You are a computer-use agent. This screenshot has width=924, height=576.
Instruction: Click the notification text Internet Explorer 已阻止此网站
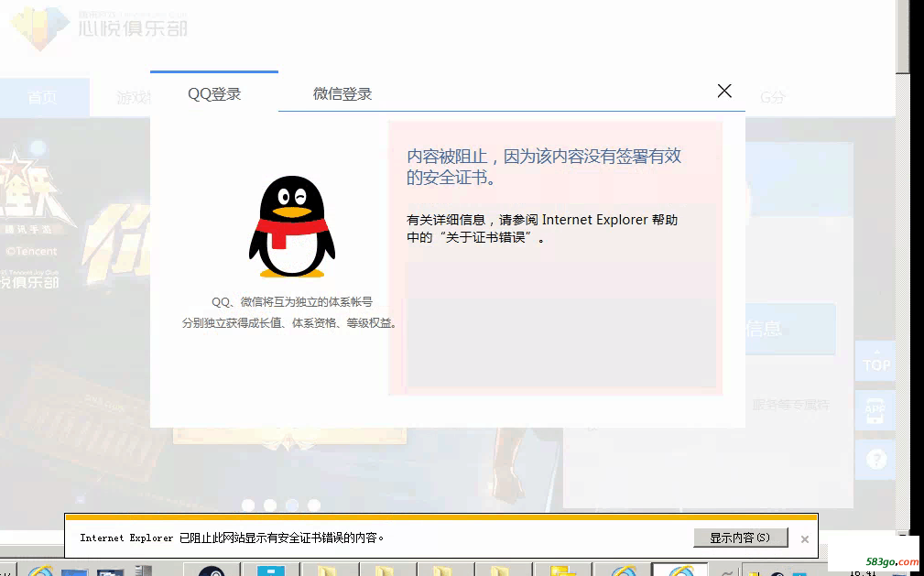(x=233, y=538)
